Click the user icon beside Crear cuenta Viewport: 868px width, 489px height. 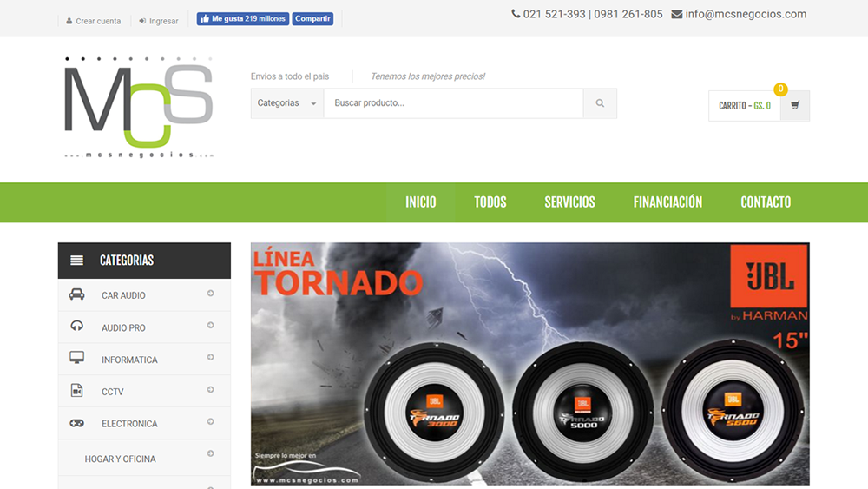(x=69, y=21)
